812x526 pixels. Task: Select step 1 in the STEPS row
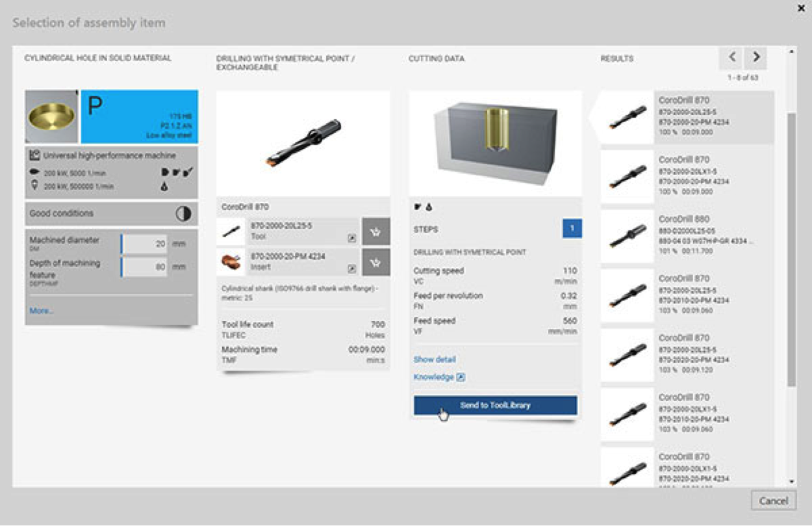point(572,229)
